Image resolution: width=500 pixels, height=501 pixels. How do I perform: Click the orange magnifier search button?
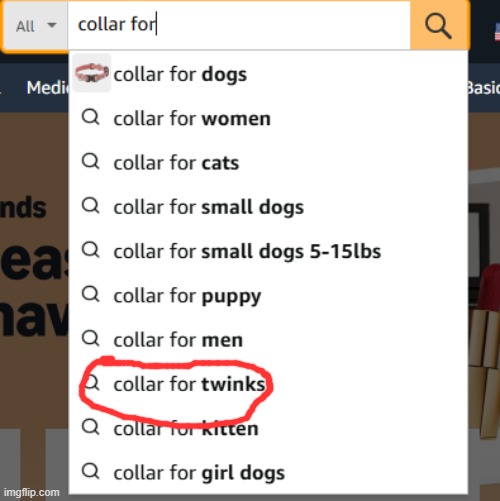point(439,25)
